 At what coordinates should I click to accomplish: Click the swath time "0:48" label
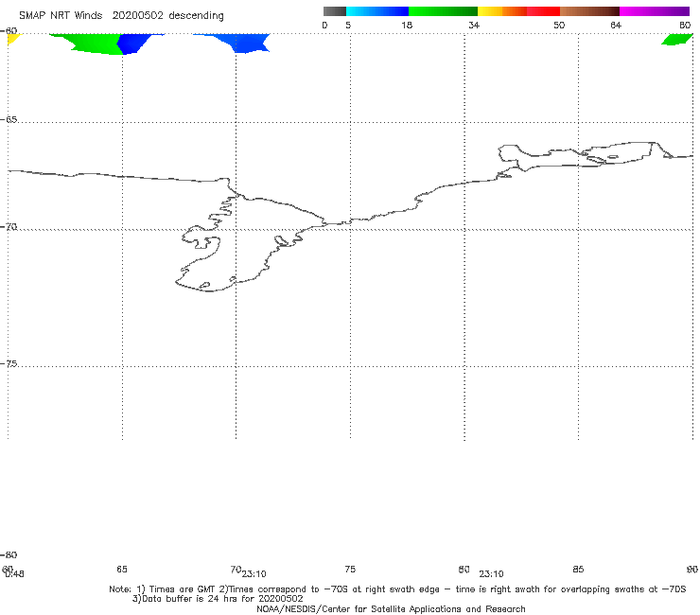pyautogui.click(x=14, y=574)
